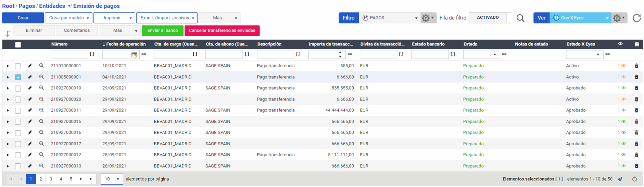Toggle the X Eyes indicator on row 211010000001

pos(622,66)
